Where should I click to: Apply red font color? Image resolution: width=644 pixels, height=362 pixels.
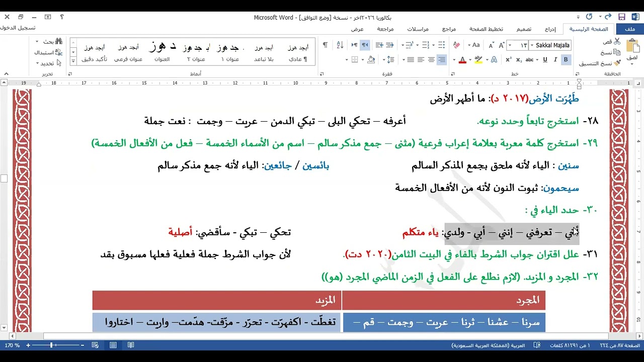pyautogui.click(x=462, y=60)
